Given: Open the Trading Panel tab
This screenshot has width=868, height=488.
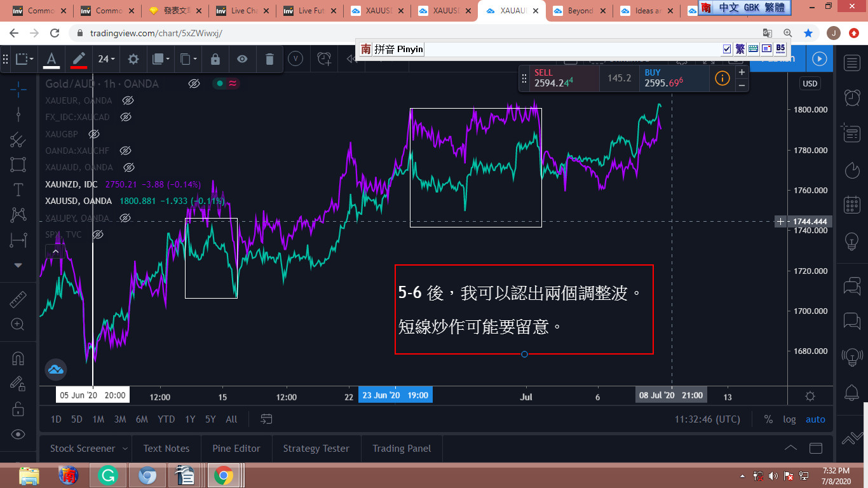Looking at the screenshot, I should tap(402, 449).
